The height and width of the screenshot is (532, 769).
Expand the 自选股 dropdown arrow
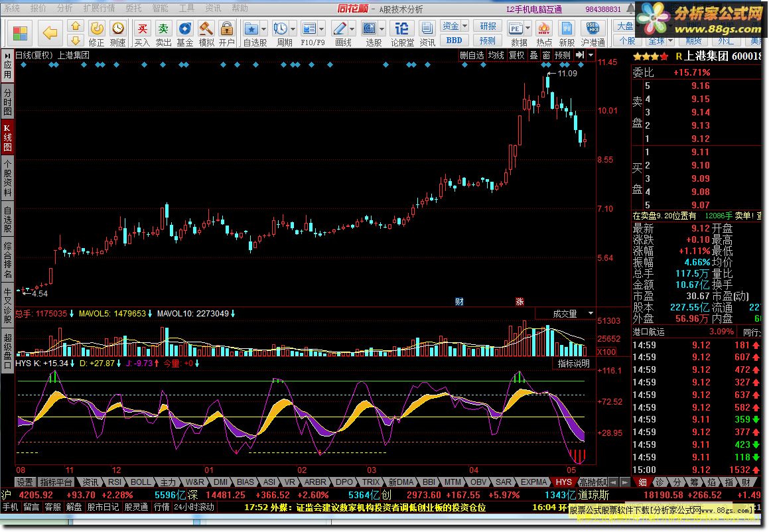pos(263,29)
